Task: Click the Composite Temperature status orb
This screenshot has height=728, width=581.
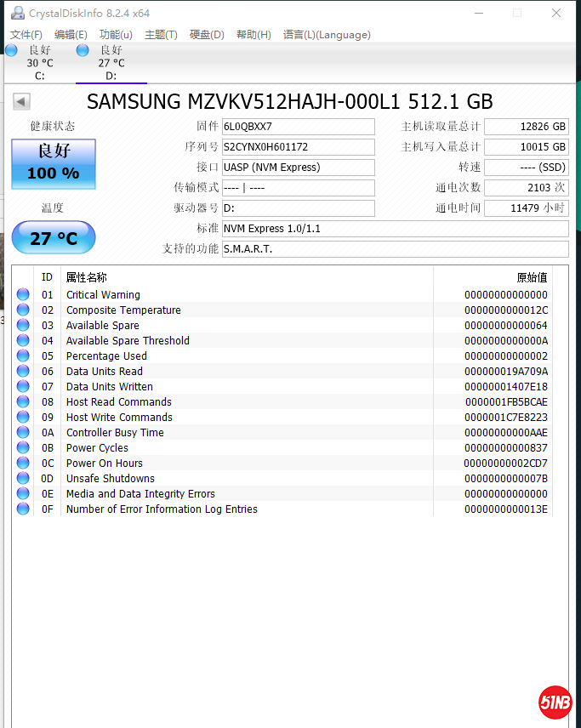Action: [x=23, y=310]
